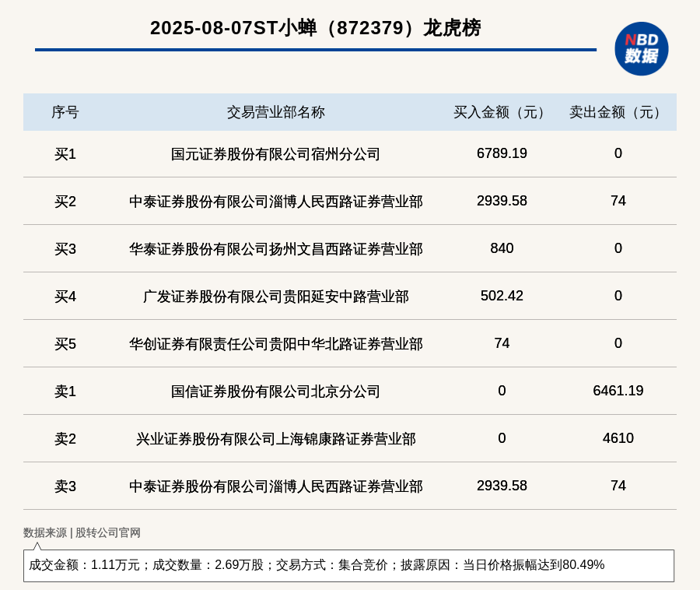This screenshot has width=700, height=590.
Task: Click the sell amount 4610
Action: coord(618,437)
